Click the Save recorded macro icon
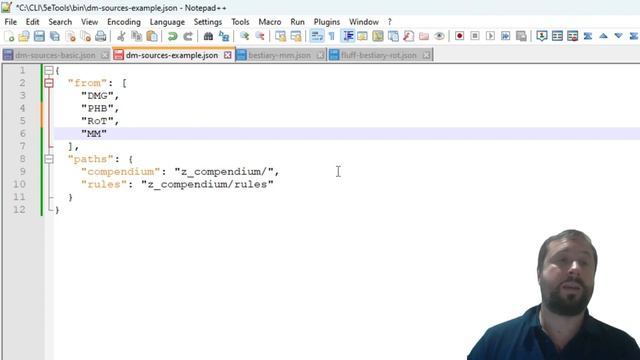 (x=521, y=36)
